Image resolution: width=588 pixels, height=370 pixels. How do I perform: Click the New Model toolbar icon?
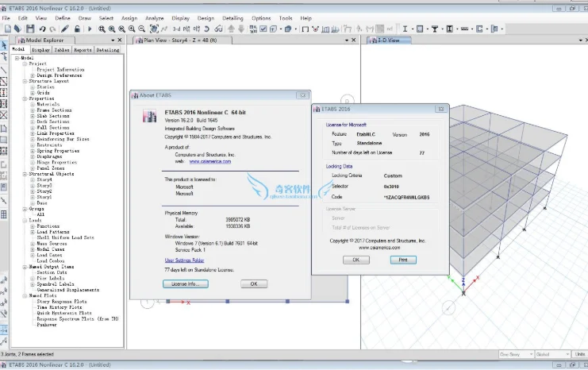[x=7, y=29]
